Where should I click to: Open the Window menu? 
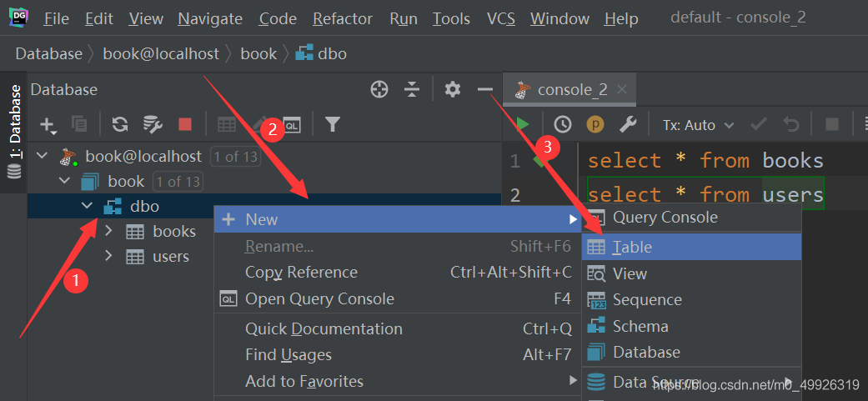tap(559, 19)
